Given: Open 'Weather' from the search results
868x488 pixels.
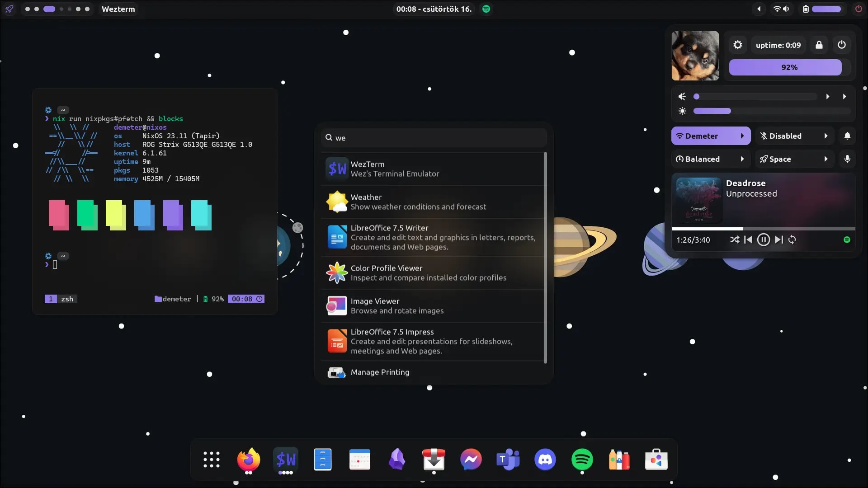Looking at the screenshot, I should (x=429, y=201).
